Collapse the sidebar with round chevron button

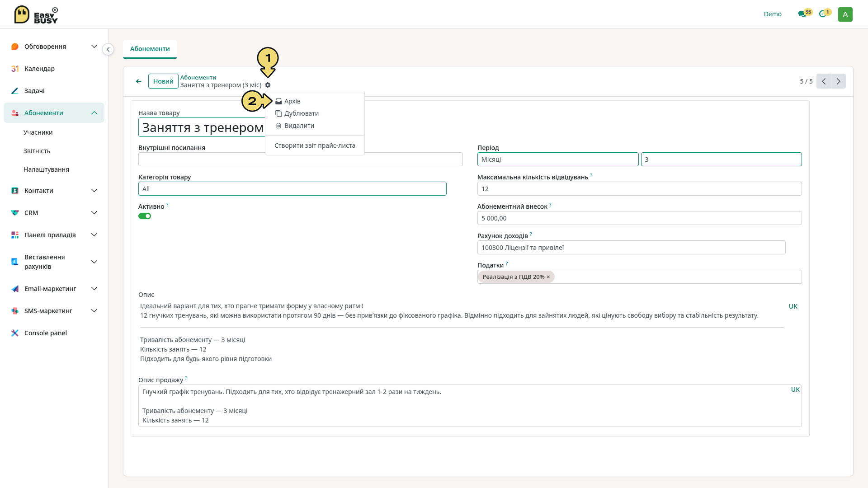click(108, 49)
